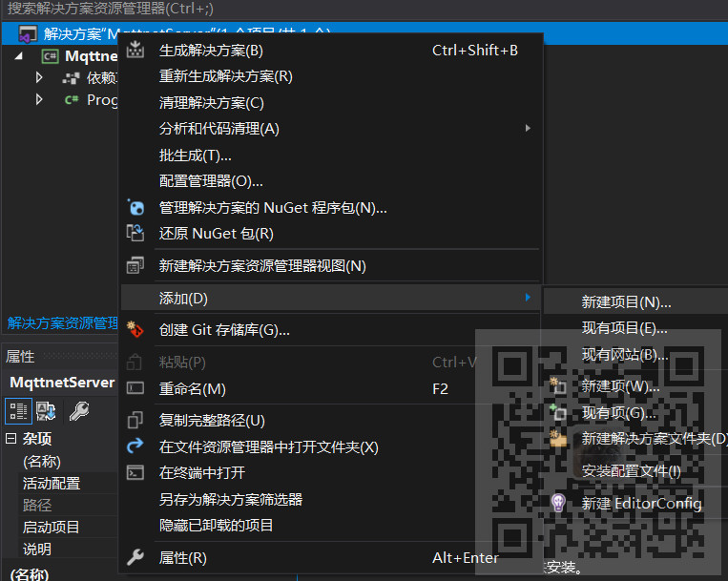Select 新建 EditorConfig in the submenu

coord(635,504)
